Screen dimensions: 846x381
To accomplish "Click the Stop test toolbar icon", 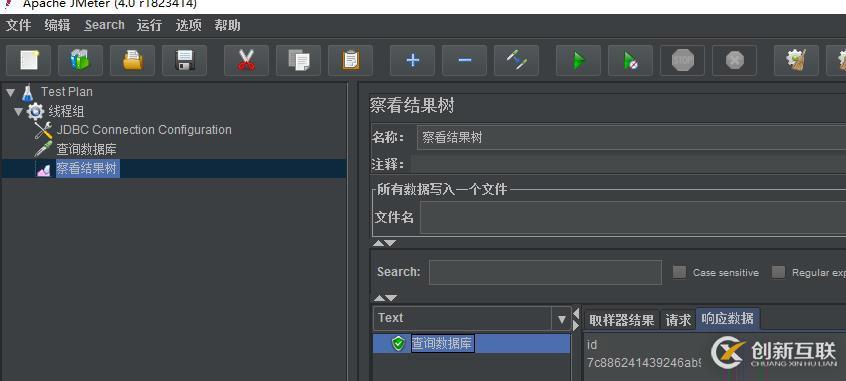I will click(683, 60).
